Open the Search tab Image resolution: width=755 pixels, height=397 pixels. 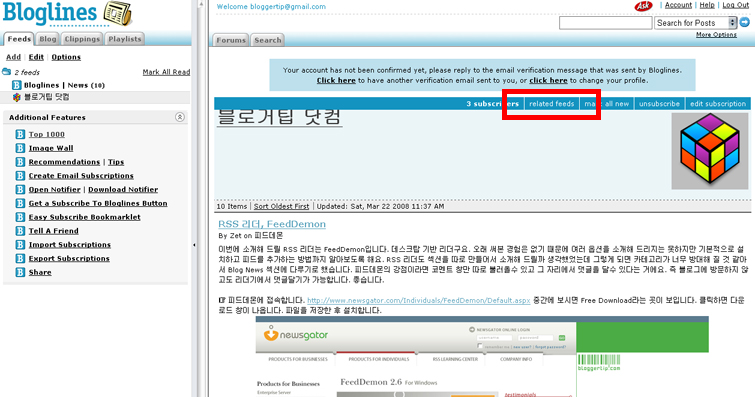268,40
